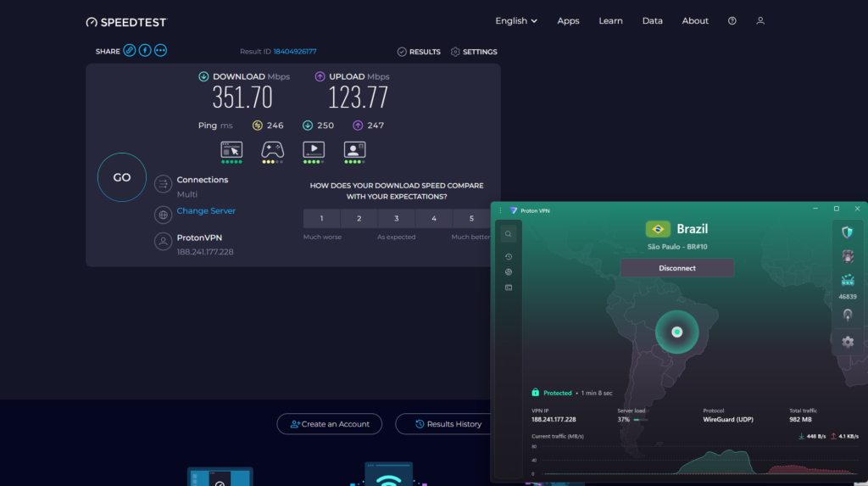The height and width of the screenshot is (486, 868).
Task: Click the ProtonVPN provider person icon
Action: [163, 242]
